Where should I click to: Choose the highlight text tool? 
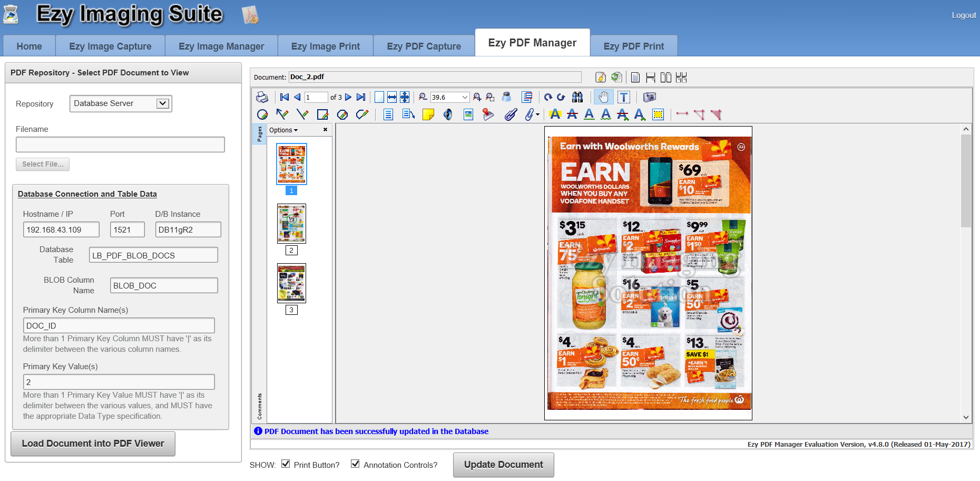(x=555, y=114)
